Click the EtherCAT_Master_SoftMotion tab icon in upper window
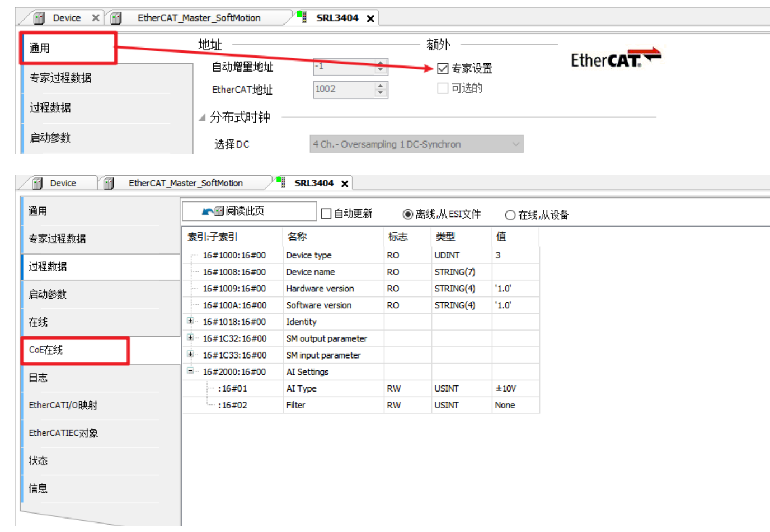Screen dimensions: 770x532 pos(116,18)
